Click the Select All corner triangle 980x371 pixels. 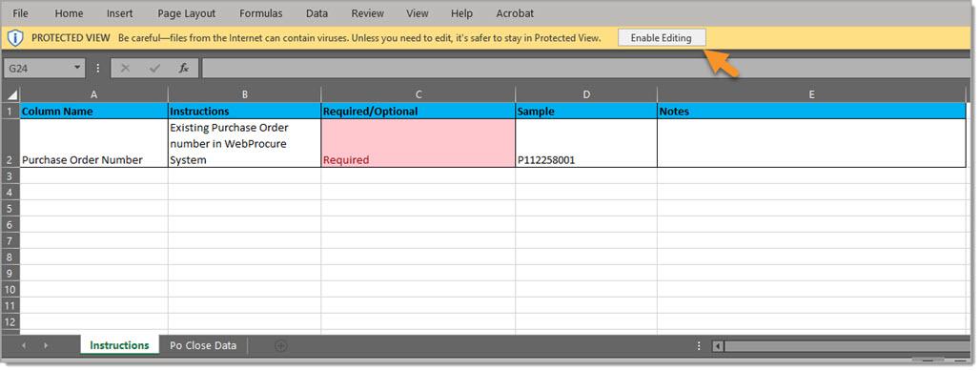click(11, 95)
